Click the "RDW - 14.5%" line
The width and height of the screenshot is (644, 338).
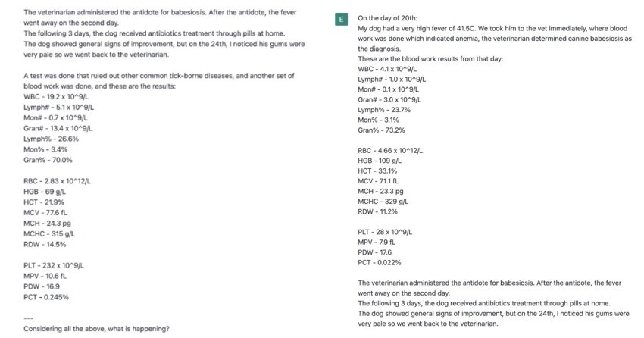pos(45,244)
